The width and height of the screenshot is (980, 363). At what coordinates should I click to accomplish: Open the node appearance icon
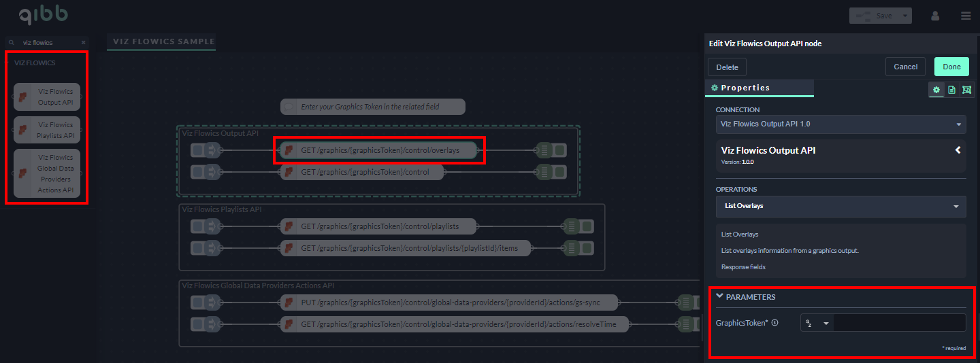(966, 90)
